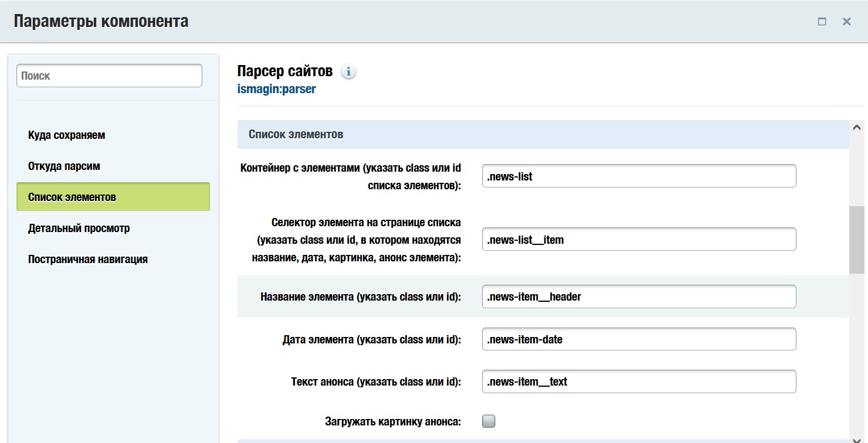868x443 pixels.
Task: Click the .news-list__item selector field
Action: point(639,239)
